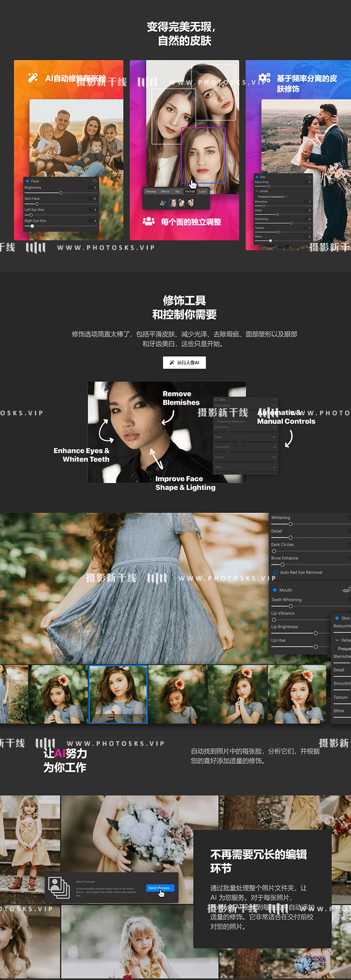Screen dimensions: 351x980
Task: Select the second face thumbnail in selector
Action: click(x=182, y=203)
